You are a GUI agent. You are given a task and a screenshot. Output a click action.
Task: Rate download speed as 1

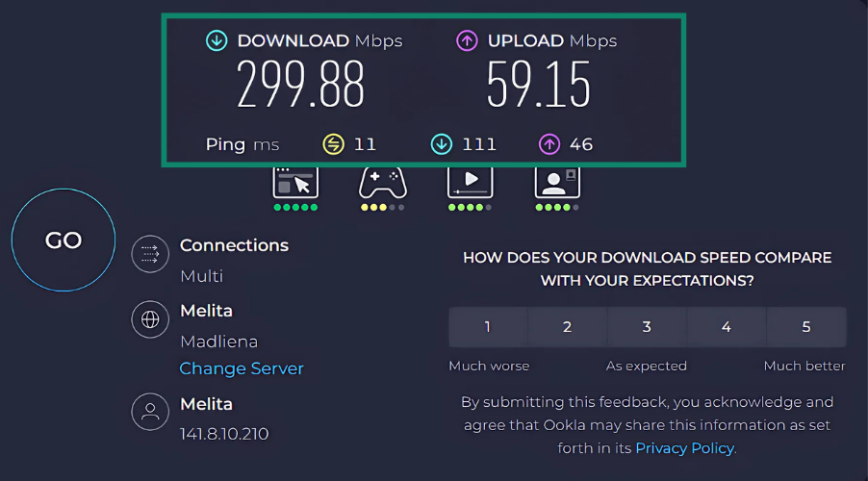click(488, 327)
